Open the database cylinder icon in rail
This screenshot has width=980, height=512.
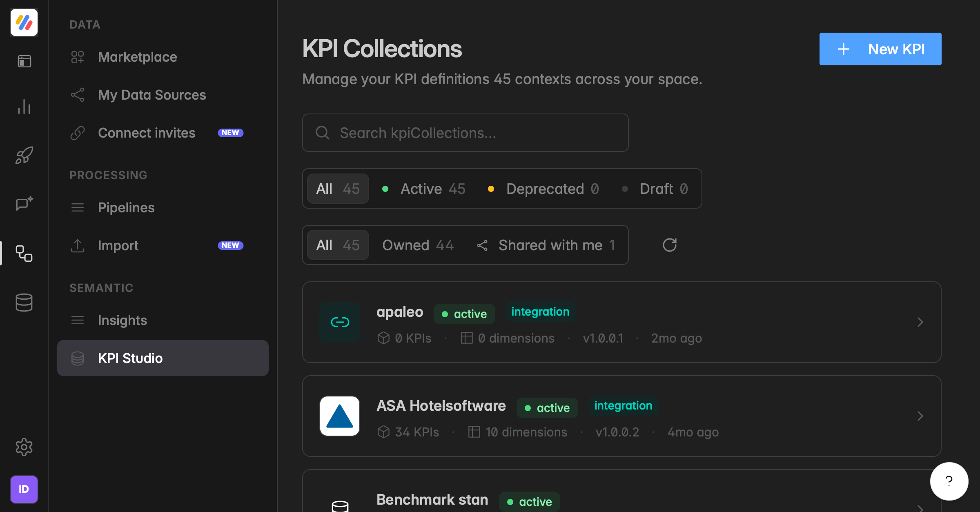24,303
